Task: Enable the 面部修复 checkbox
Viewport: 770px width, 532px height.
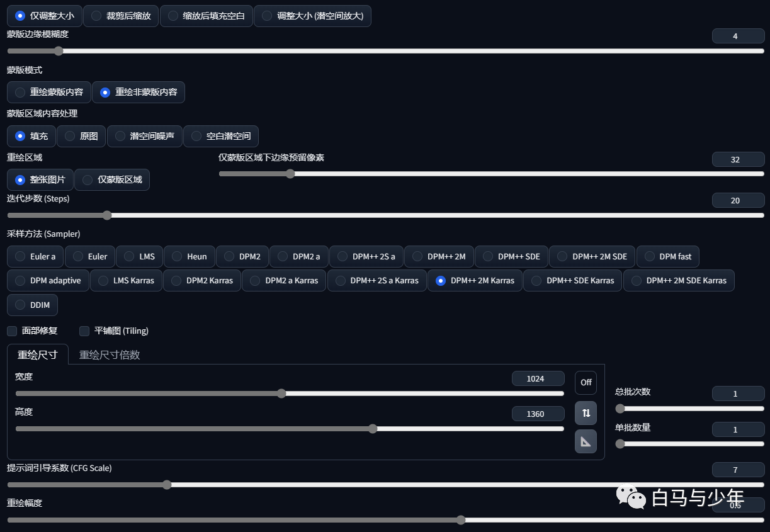Action: 12,331
